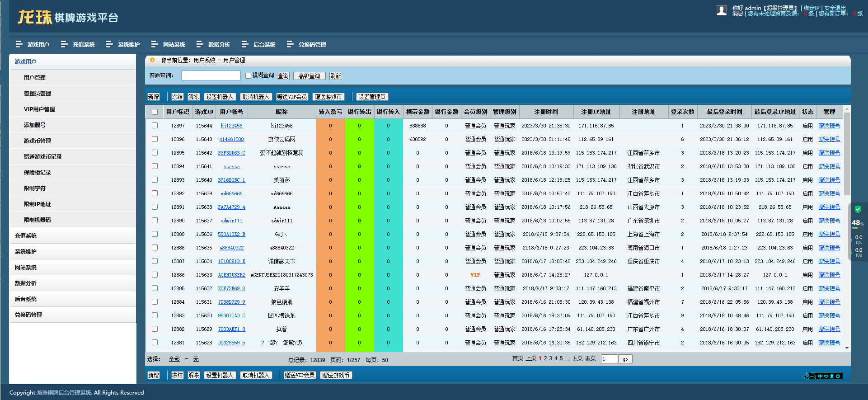This screenshot has height=400, width=868.
Task: Click the bottom 赠送游戏币 button
Action: coord(336,375)
